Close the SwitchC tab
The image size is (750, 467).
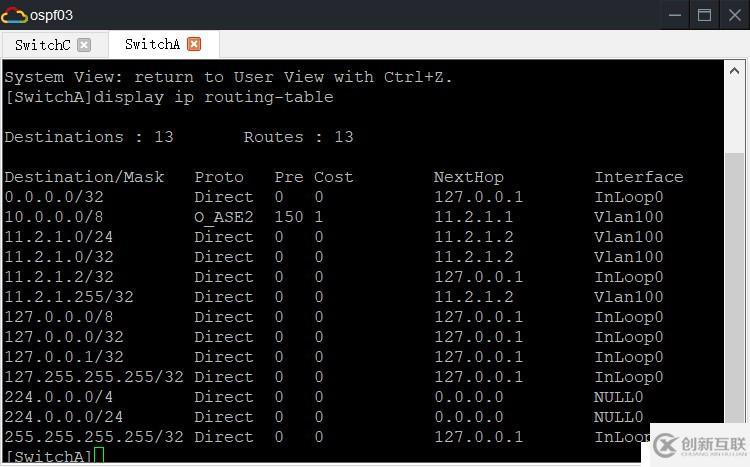(x=84, y=44)
